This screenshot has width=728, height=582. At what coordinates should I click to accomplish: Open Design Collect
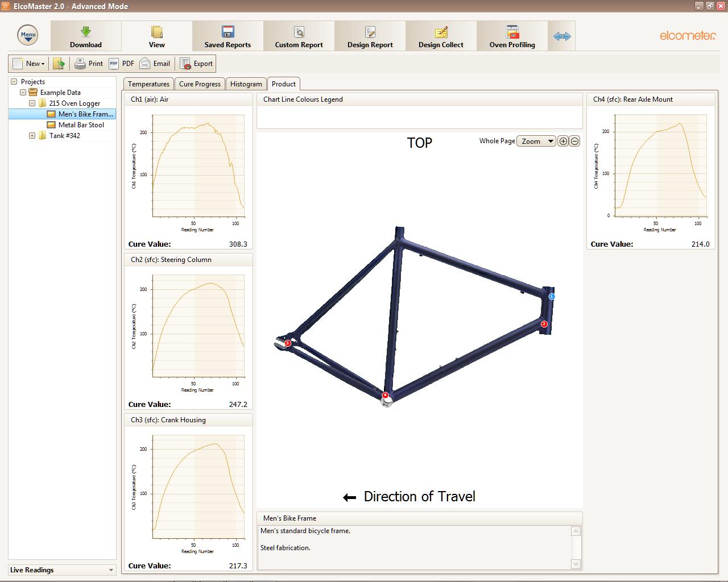441,36
